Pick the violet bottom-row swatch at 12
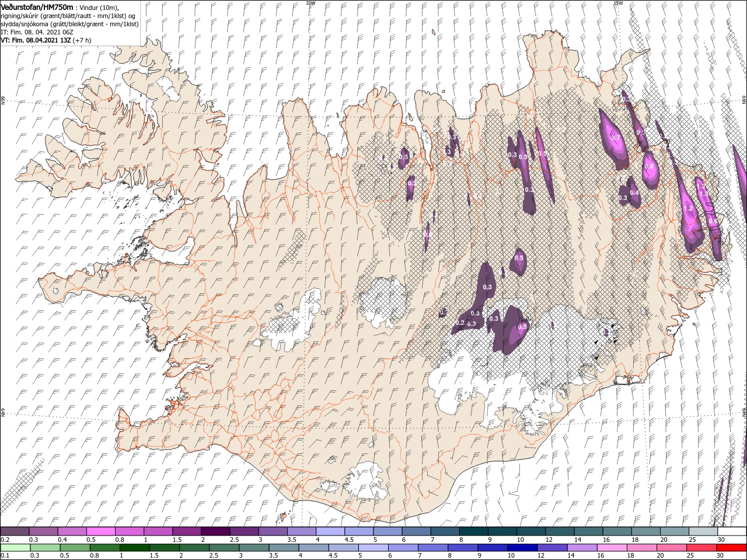747x560 pixels. click(x=552, y=548)
